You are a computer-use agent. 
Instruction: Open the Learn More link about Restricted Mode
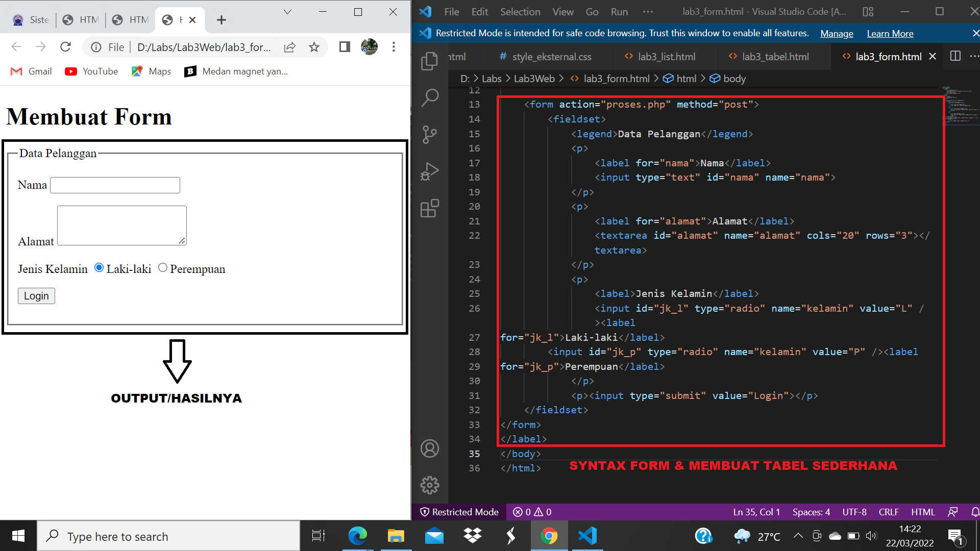click(890, 33)
